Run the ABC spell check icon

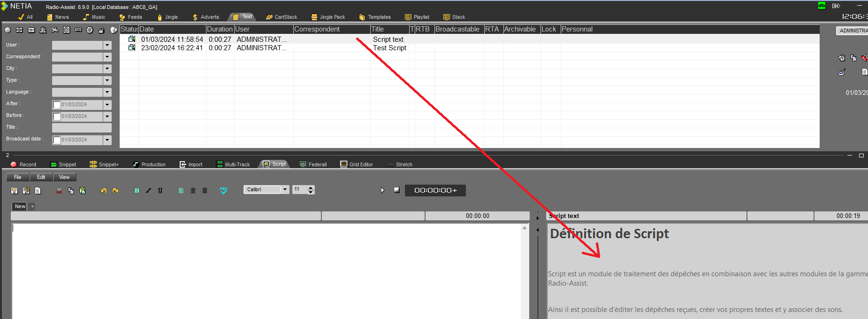223,190
